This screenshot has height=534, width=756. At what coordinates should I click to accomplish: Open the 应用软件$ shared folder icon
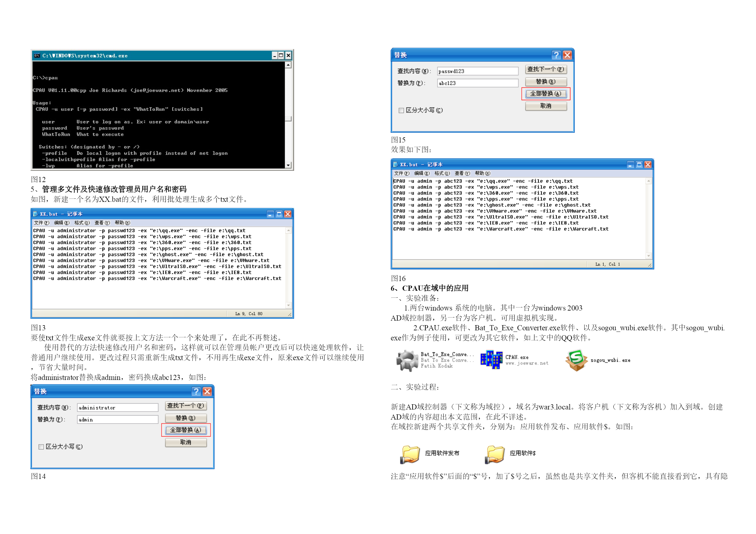click(x=495, y=454)
